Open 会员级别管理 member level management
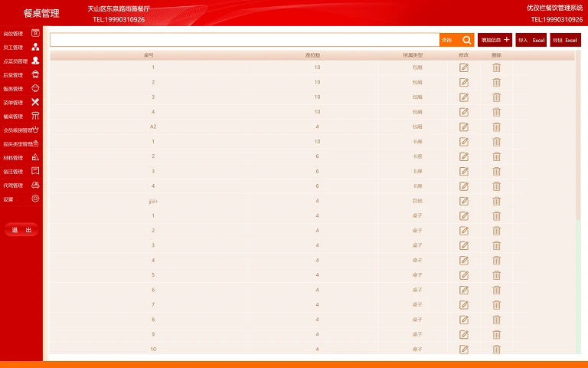The height and width of the screenshot is (368, 588). point(21,130)
